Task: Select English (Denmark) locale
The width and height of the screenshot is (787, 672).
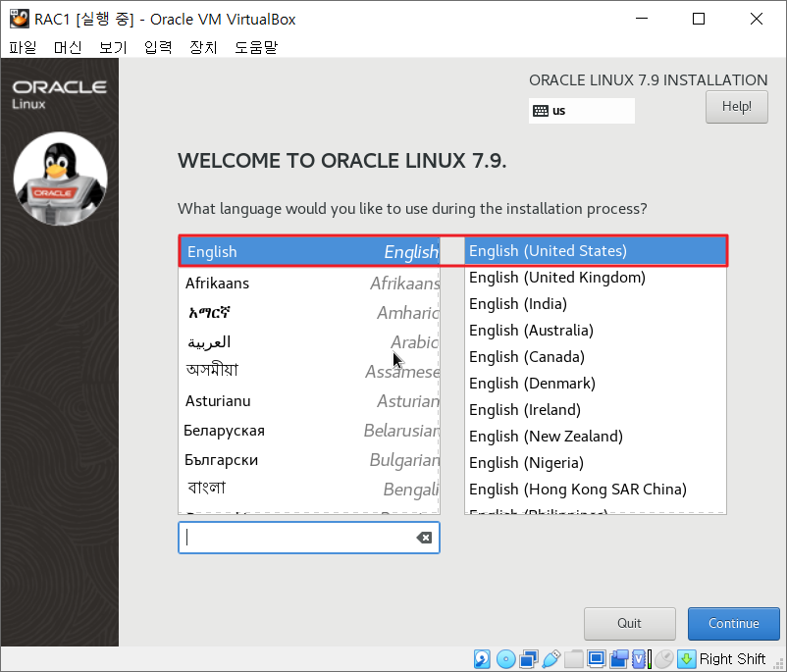Action: tap(596, 384)
